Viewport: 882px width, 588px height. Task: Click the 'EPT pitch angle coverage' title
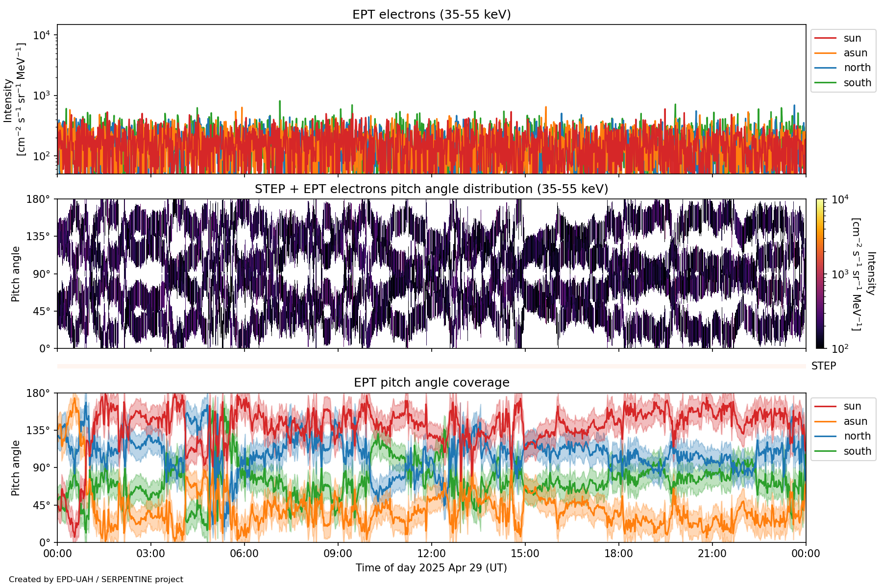coord(431,383)
